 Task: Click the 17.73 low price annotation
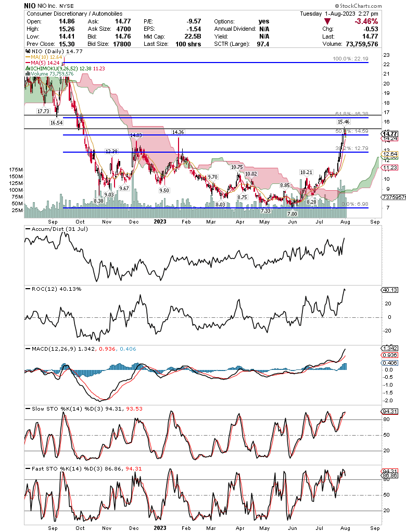coord(43,111)
